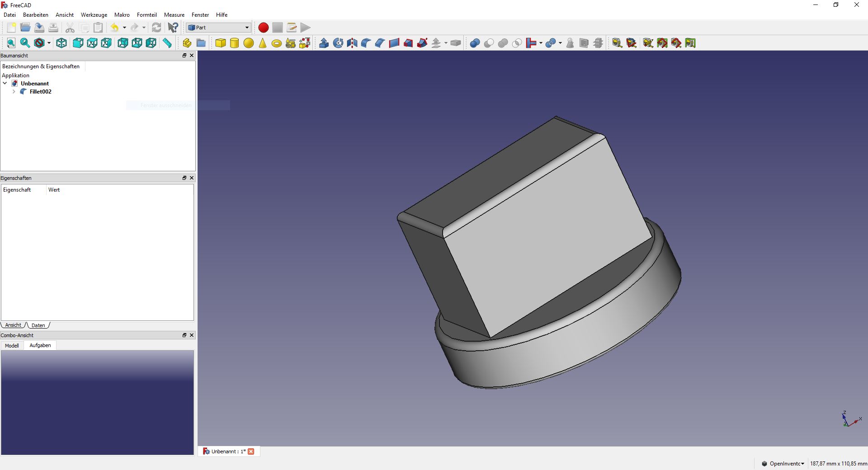Click the Boolean operation icon
The image size is (868, 470).
pos(475,43)
